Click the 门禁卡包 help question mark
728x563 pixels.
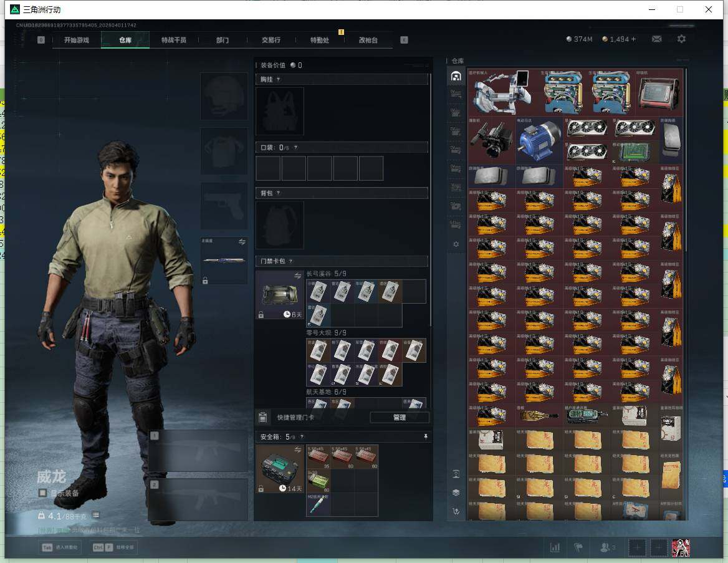(x=290, y=261)
